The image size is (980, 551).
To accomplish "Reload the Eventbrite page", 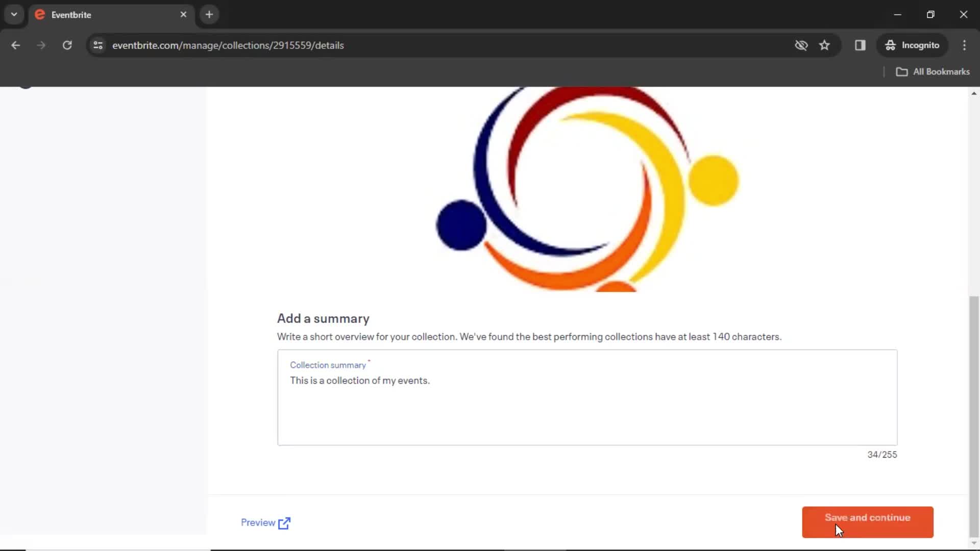I will coord(67,45).
